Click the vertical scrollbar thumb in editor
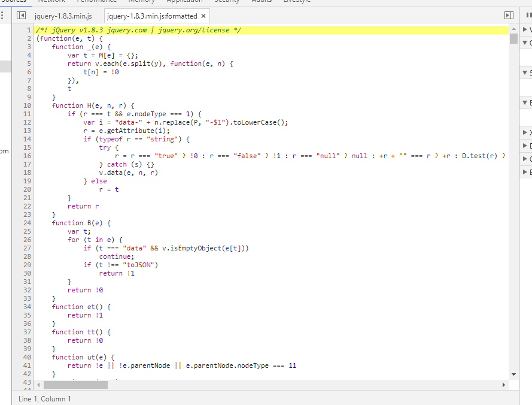 513,39
